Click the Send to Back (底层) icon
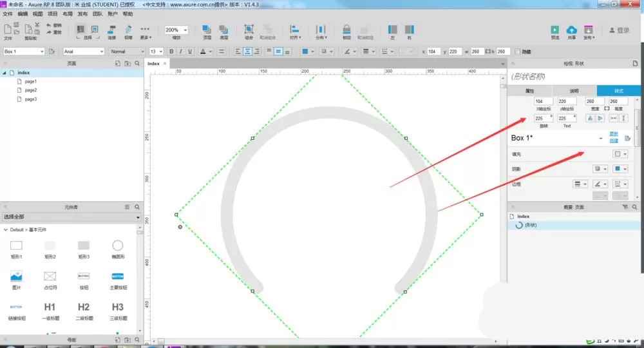 coord(223,30)
